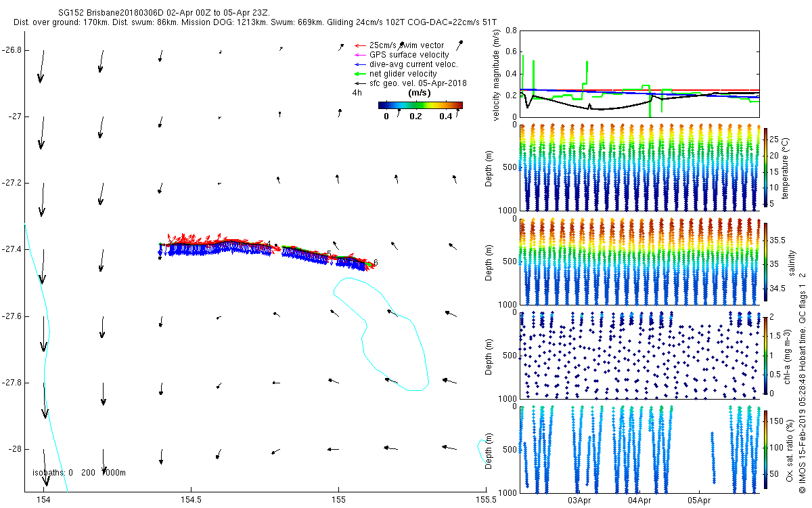This screenshot has width=812, height=508.
Task: Click the 05Apr date tick label
Action: [700, 501]
